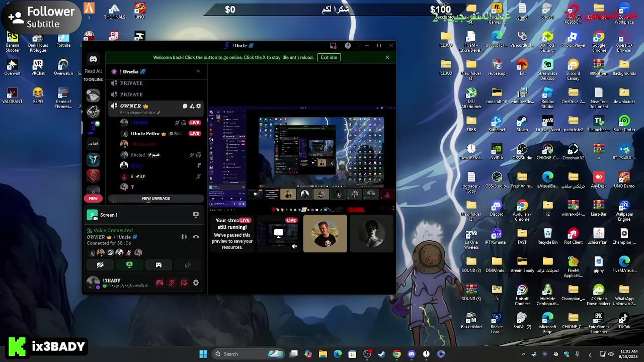The image size is (644, 362).
Task: Unmute the stream tile speaker icon
Action: coord(294,246)
